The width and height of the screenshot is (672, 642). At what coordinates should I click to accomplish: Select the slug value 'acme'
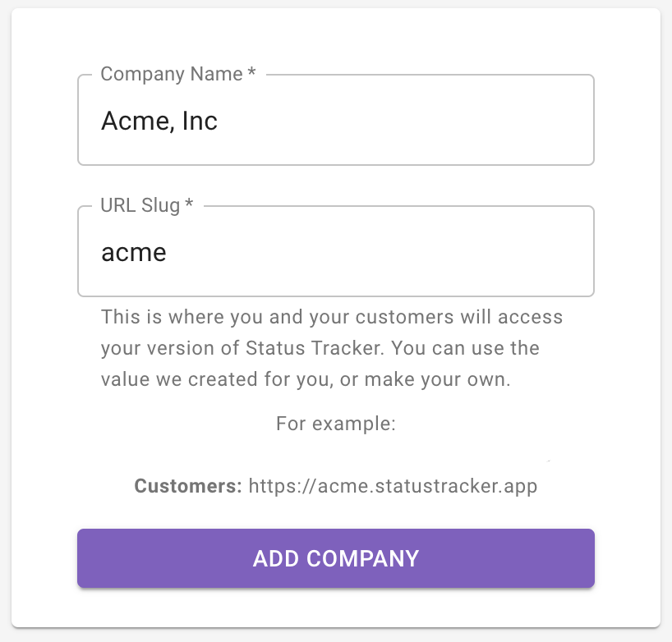[133, 252]
